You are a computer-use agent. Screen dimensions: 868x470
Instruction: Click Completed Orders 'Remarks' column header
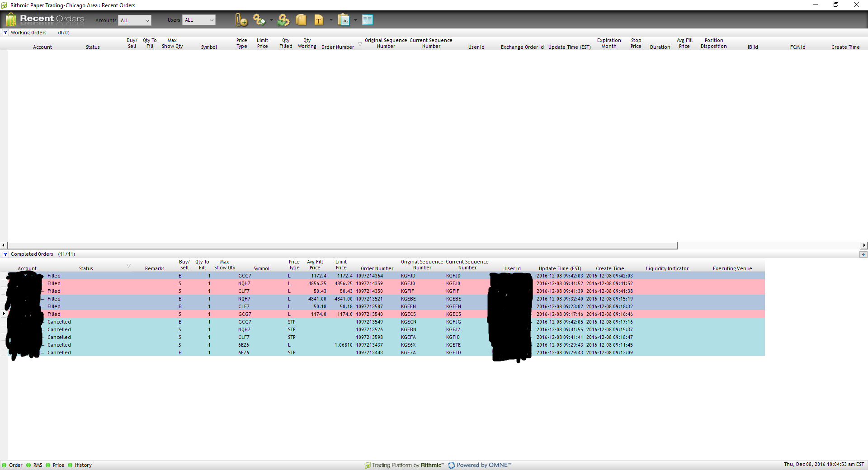(x=155, y=268)
